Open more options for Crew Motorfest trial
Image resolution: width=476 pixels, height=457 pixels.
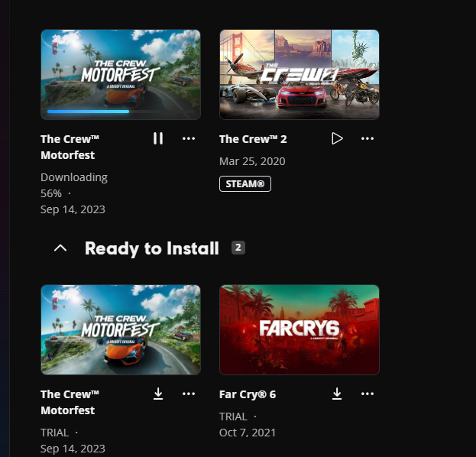point(189,394)
